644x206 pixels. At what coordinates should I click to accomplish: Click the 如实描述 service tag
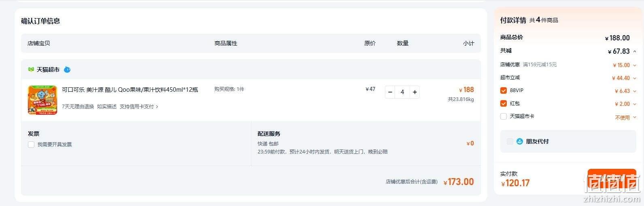click(107, 107)
